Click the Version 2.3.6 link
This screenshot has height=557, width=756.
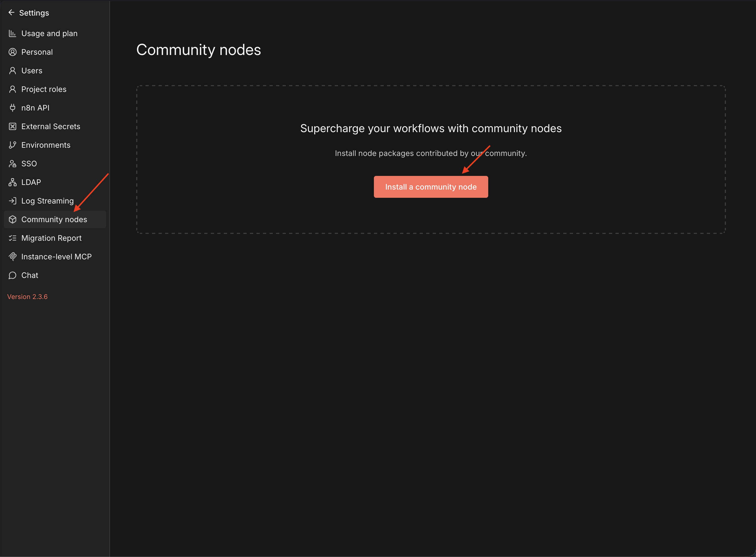pos(27,297)
